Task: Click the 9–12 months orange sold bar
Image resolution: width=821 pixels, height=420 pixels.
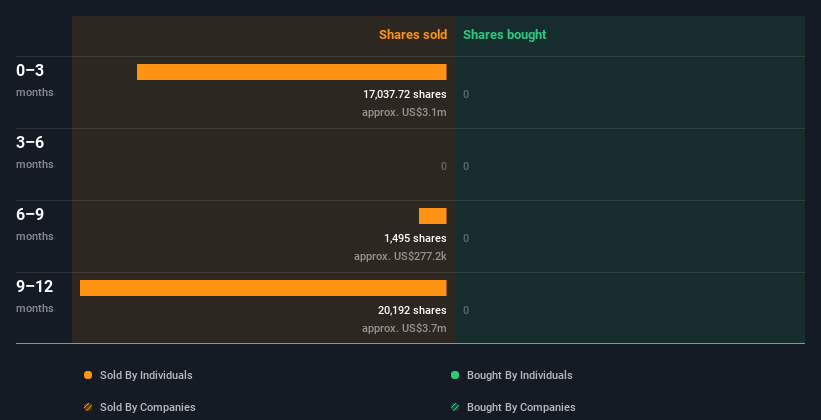Action: [263, 288]
